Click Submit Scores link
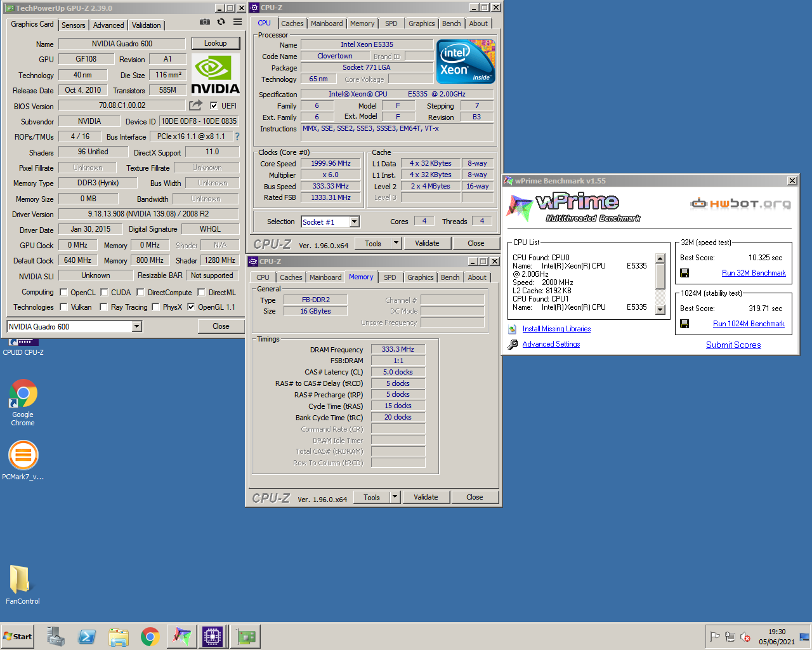The image size is (812, 650). 733,345
